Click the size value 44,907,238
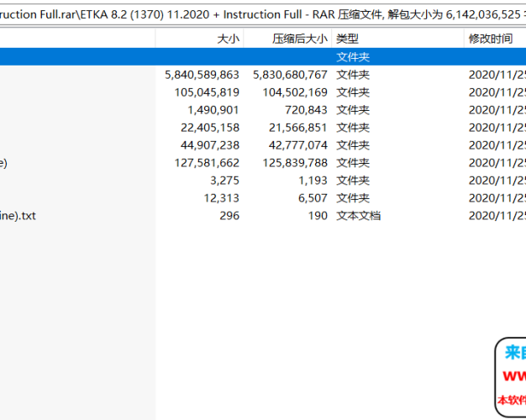Viewport: 526px width, 420px height. pyautogui.click(x=210, y=145)
